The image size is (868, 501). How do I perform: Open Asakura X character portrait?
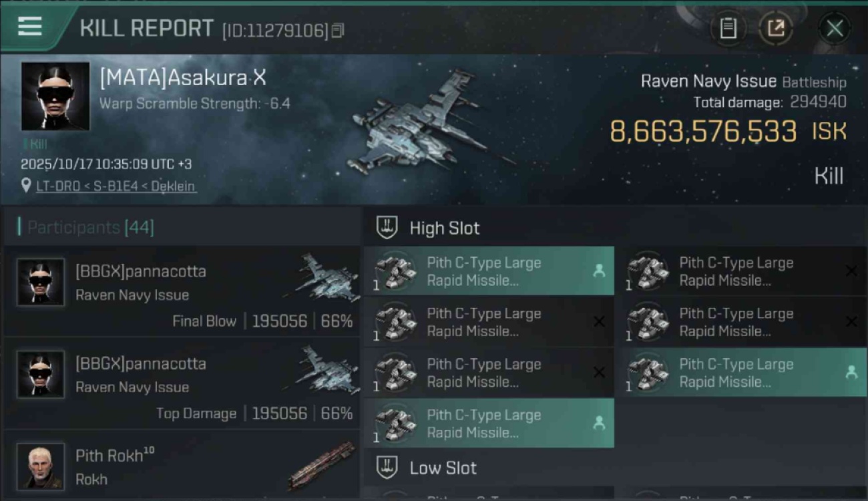tap(55, 96)
